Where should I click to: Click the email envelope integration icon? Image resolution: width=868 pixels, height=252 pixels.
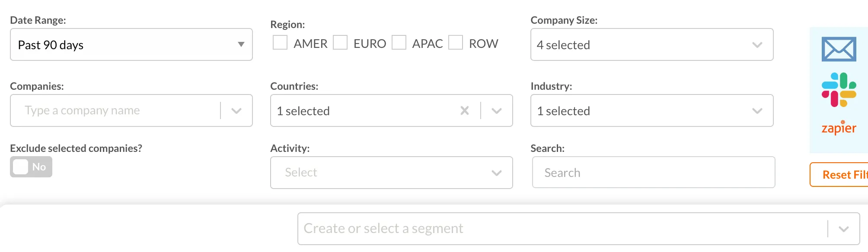coord(839,49)
